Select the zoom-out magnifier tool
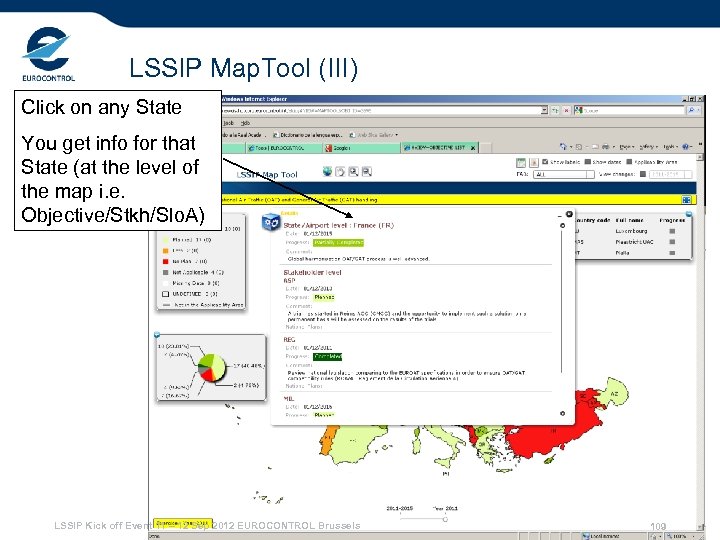Image resolution: width=720 pixels, height=540 pixels. 366,171
